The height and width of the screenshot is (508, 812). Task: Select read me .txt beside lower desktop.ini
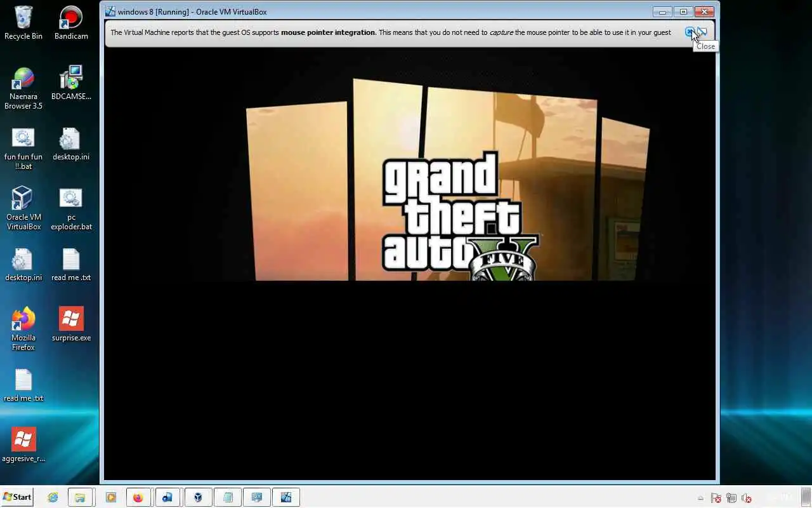click(71, 265)
